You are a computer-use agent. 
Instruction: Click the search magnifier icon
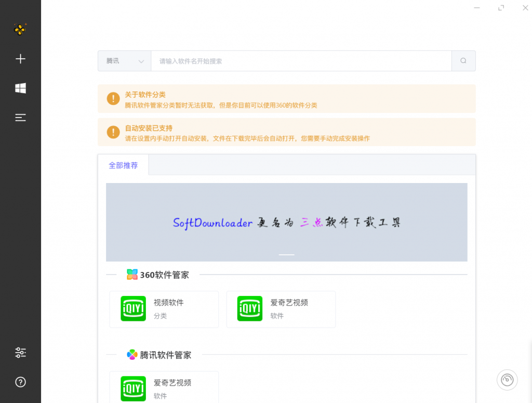[x=463, y=61]
